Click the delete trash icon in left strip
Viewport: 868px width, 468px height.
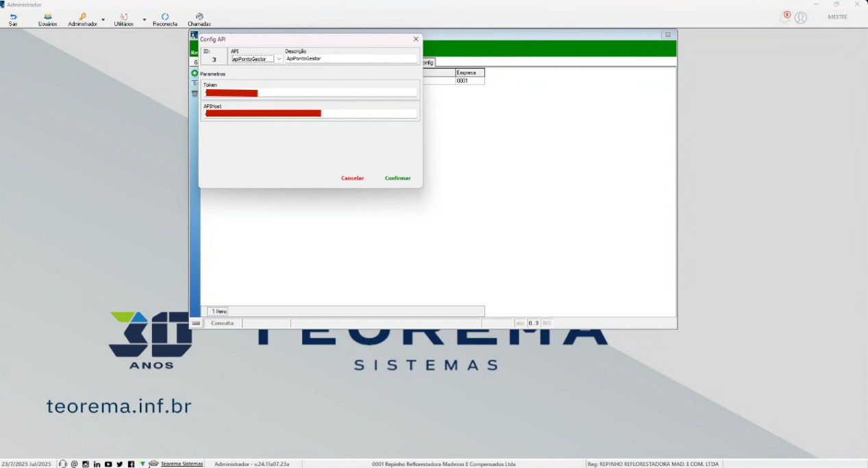tap(195, 93)
